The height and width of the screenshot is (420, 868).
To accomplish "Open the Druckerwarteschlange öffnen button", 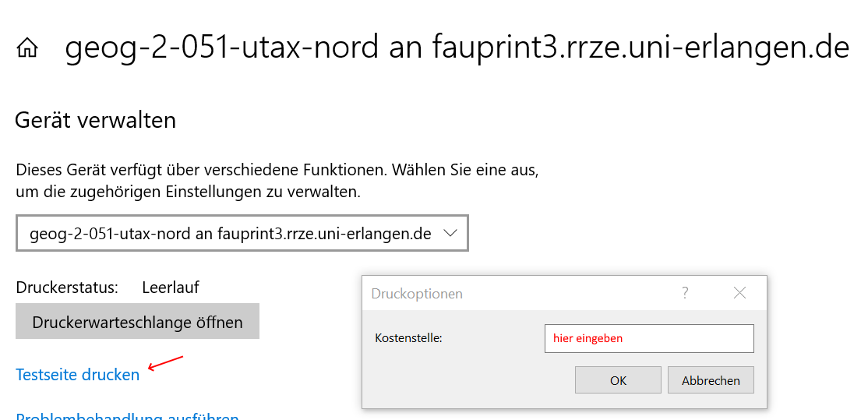I will pos(137,322).
